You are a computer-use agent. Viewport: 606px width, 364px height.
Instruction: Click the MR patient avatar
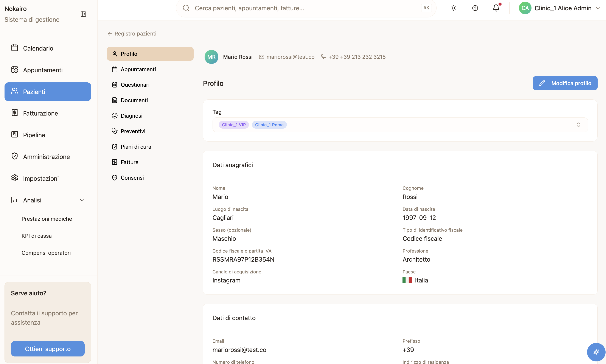point(211,57)
